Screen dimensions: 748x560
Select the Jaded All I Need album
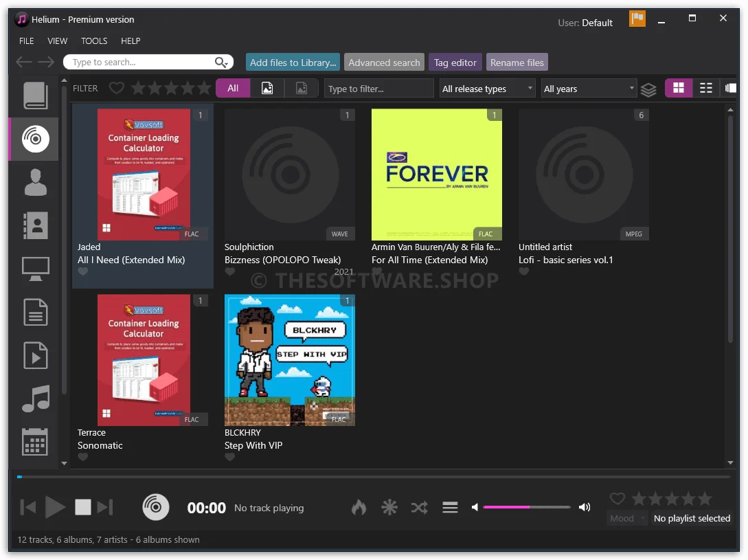point(143,197)
